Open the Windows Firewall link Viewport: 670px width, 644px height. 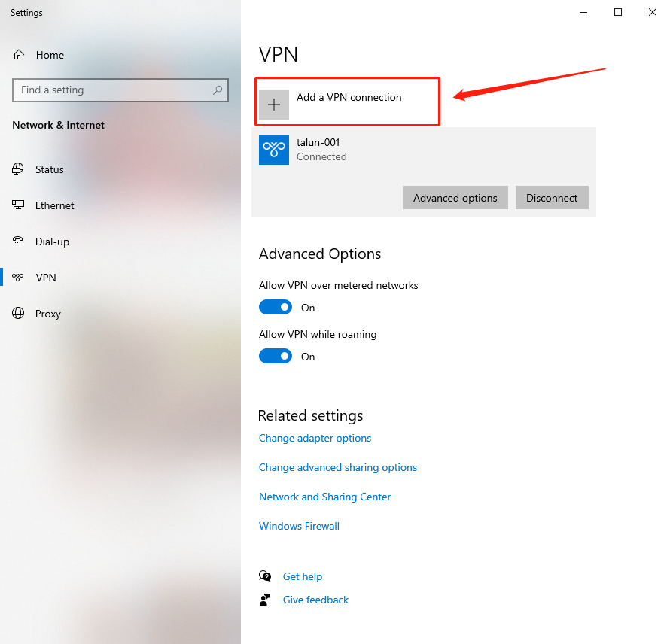(299, 526)
